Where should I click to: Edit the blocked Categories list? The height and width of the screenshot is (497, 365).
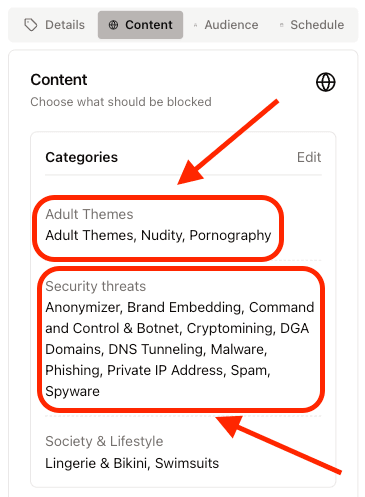[309, 157]
